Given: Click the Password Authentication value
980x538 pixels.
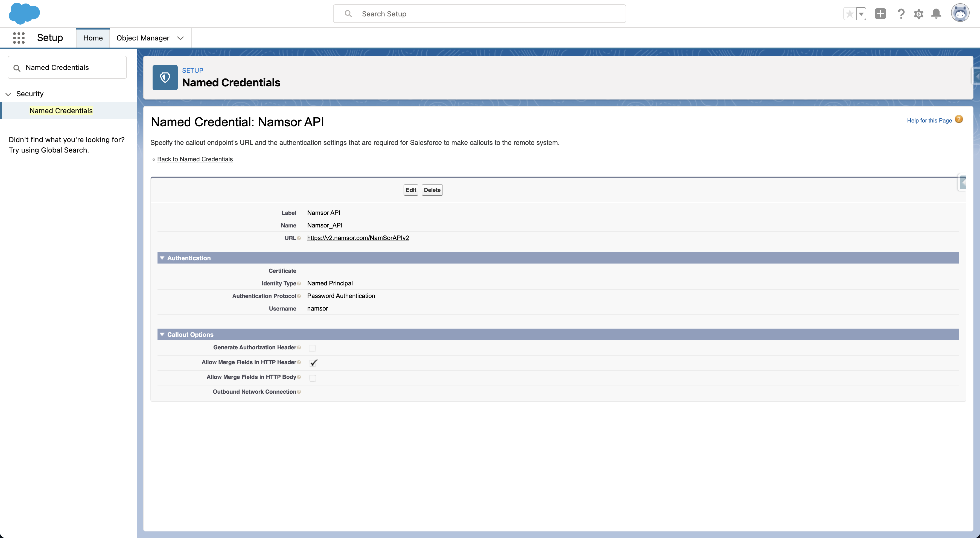Looking at the screenshot, I should pos(341,296).
